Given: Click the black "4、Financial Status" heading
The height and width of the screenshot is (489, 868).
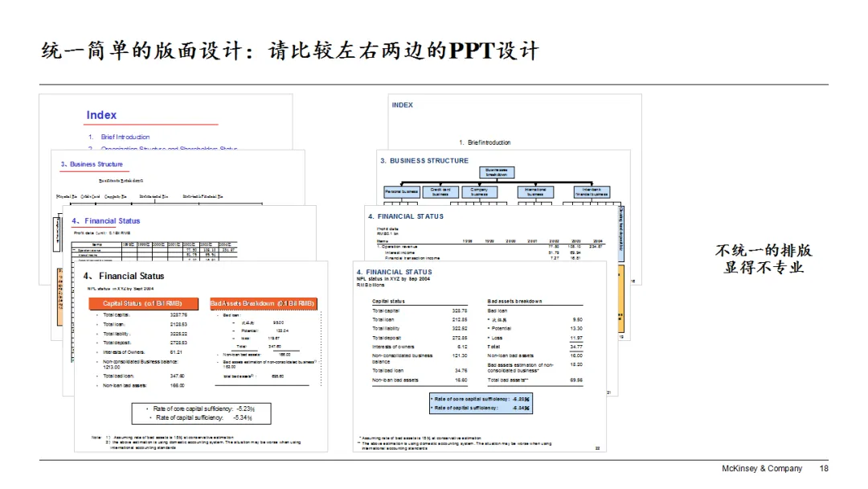Looking at the screenshot, I should [x=124, y=276].
